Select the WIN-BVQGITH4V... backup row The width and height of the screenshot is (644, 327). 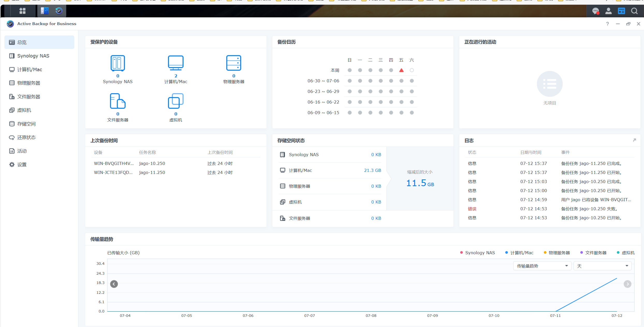pos(176,163)
